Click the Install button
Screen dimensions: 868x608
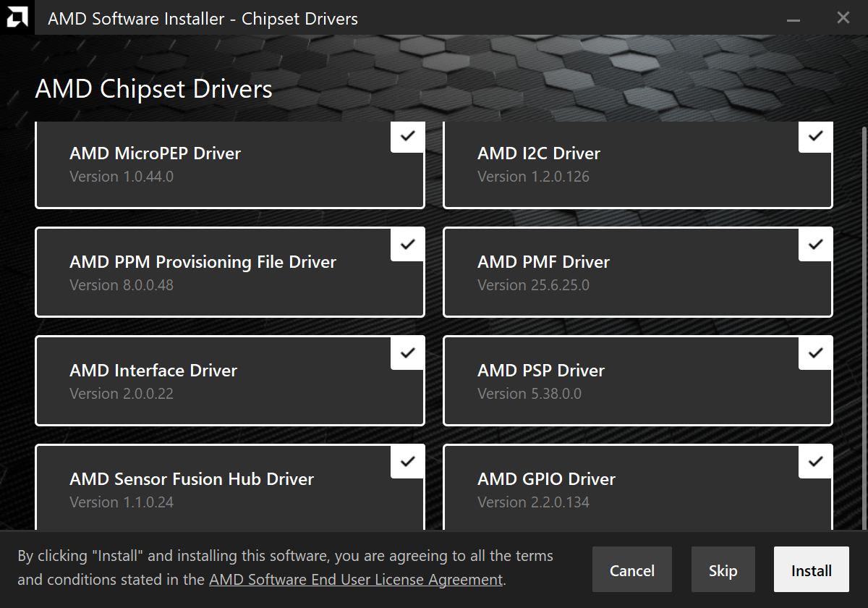tap(811, 570)
